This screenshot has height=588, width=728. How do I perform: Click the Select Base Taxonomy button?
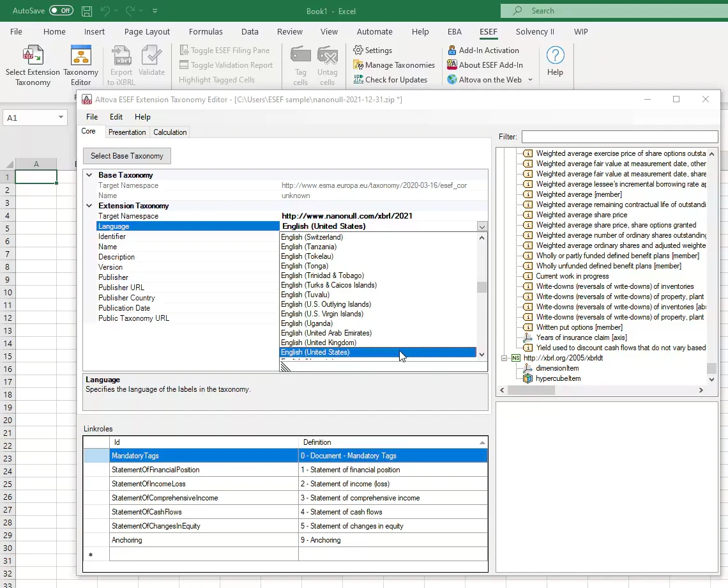126,156
